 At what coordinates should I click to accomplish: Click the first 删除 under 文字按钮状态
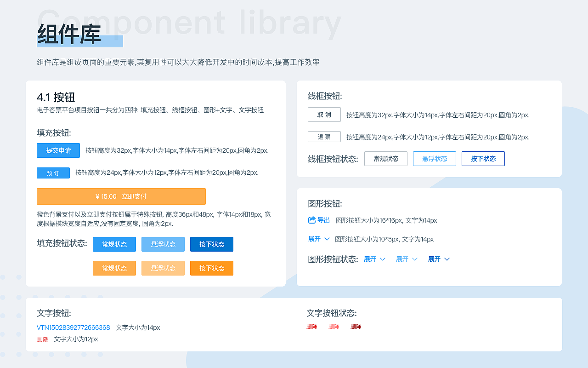click(312, 326)
